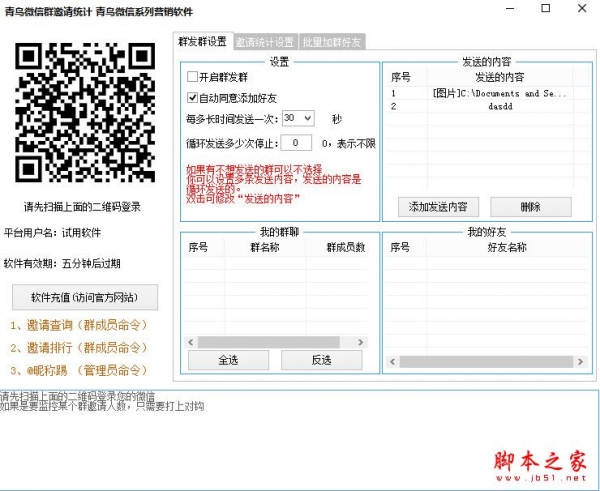600x491 pixels.
Task: Click the 反选 button
Action: tap(321, 360)
